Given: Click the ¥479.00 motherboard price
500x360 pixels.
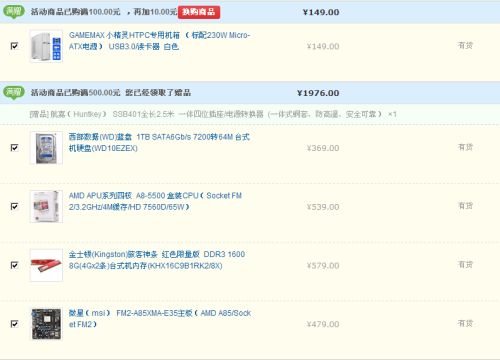Looking at the screenshot, I should click(323, 324).
